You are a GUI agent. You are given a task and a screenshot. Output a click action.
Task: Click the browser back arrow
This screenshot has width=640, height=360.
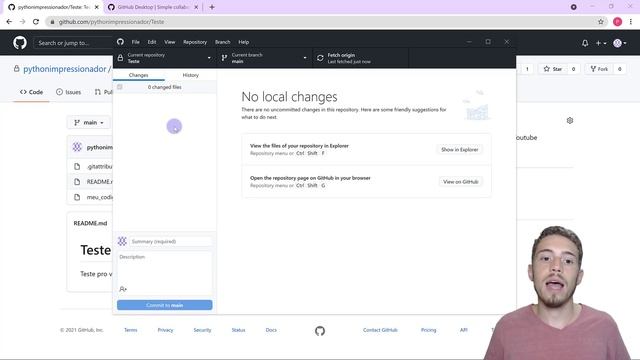click(9, 22)
